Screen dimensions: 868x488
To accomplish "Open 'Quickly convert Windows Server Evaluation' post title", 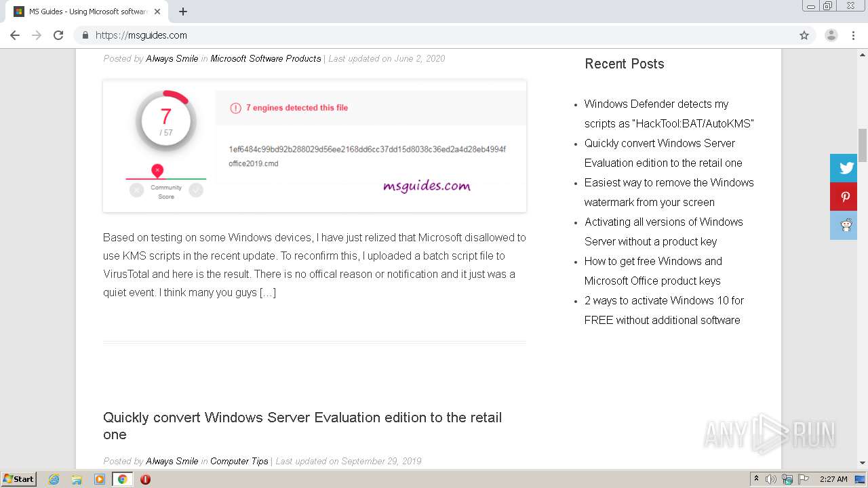I will click(x=302, y=426).
